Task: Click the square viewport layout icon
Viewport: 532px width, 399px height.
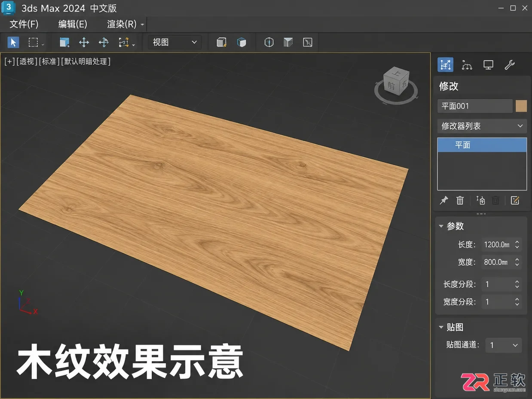Action: (x=308, y=42)
